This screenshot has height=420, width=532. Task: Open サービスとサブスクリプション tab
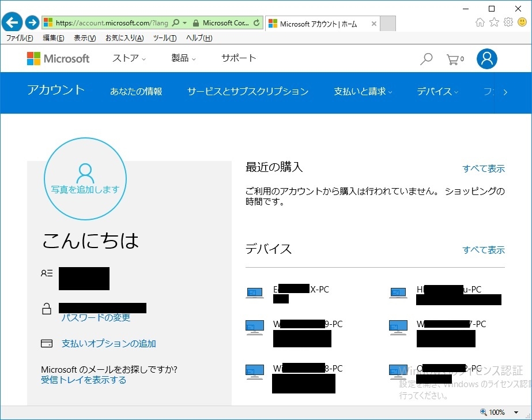(248, 91)
